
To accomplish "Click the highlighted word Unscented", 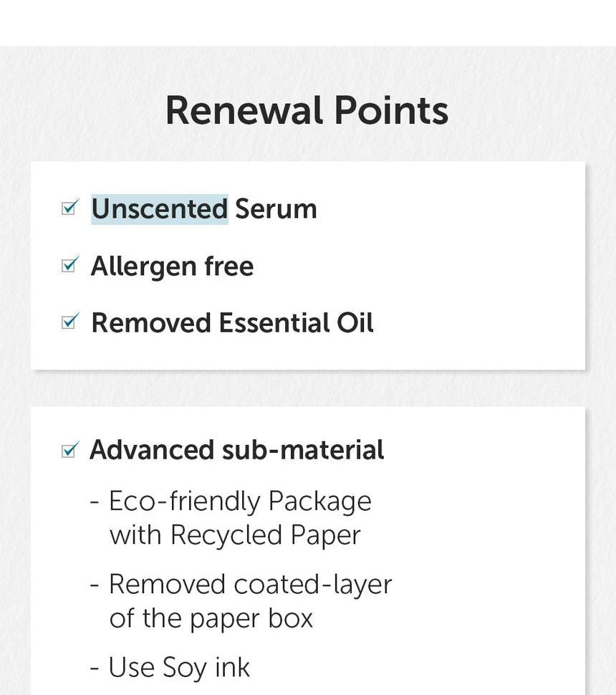I will pyautogui.click(x=159, y=209).
